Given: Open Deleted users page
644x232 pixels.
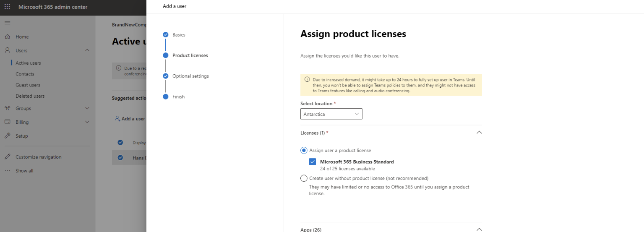Looking at the screenshot, I should click(x=30, y=96).
